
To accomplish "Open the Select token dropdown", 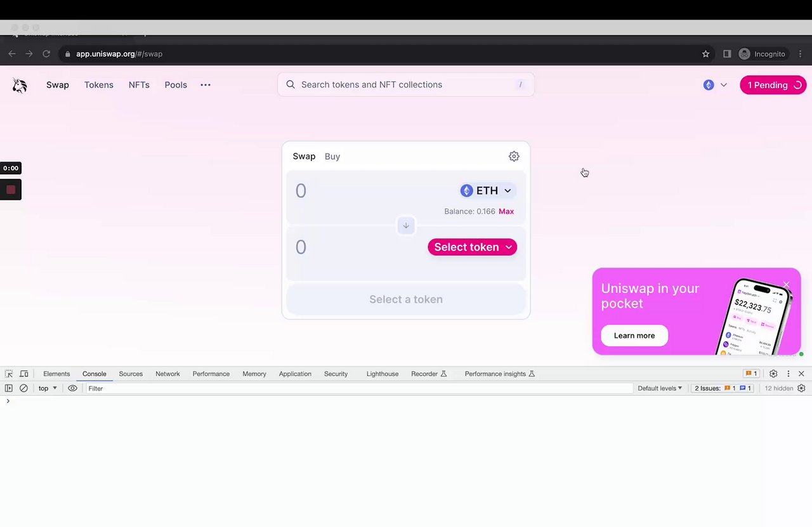I will (x=473, y=247).
